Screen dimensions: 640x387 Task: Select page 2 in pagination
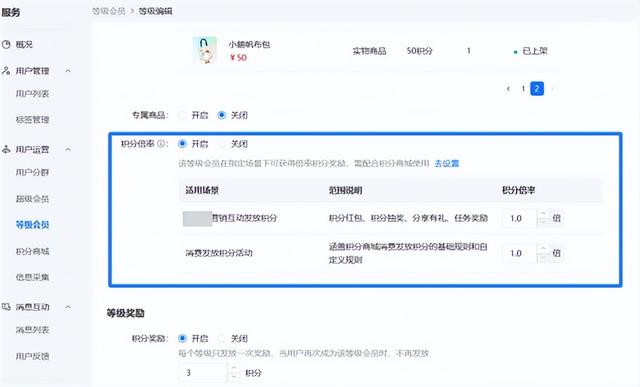[x=537, y=89]
